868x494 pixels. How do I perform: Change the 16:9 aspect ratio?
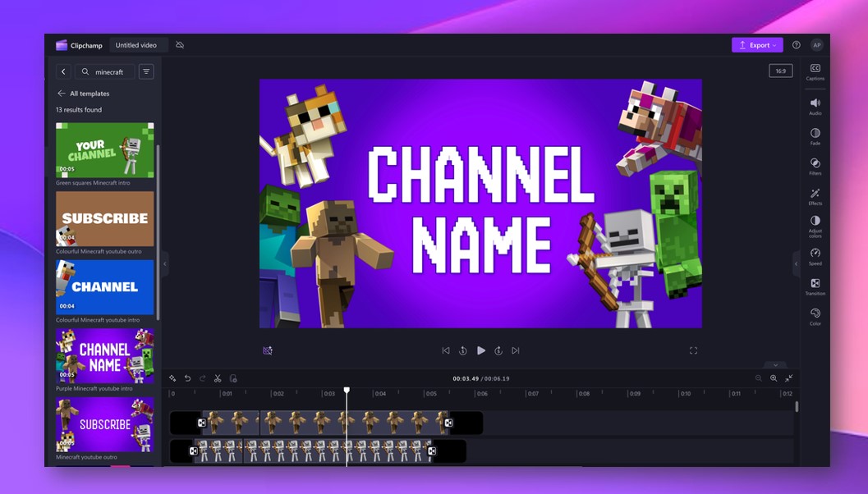point(780,71)
